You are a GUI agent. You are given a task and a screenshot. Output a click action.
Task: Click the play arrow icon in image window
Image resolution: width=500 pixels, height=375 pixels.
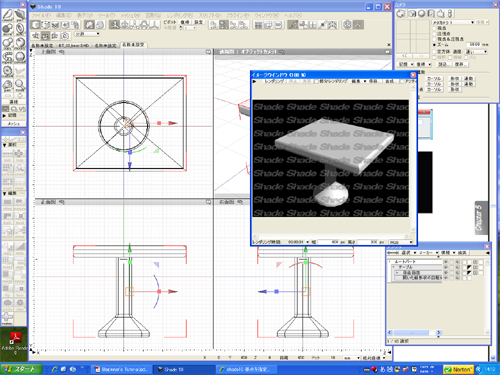[x=255, y=81]
